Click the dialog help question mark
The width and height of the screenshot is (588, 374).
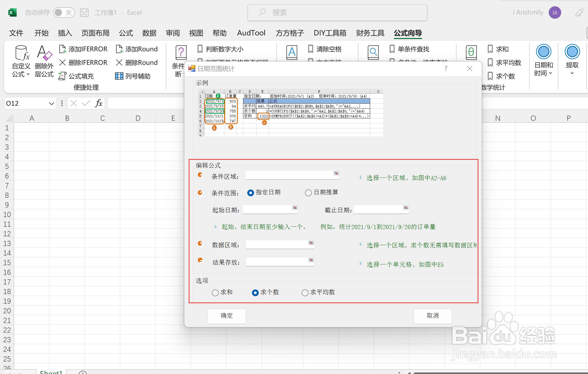pos(446,68)
